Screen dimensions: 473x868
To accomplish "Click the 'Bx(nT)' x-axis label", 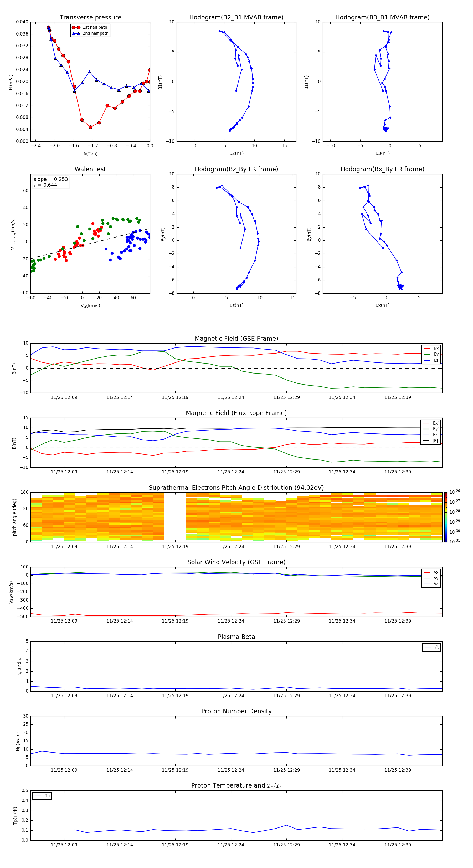I will coord(382,305).
